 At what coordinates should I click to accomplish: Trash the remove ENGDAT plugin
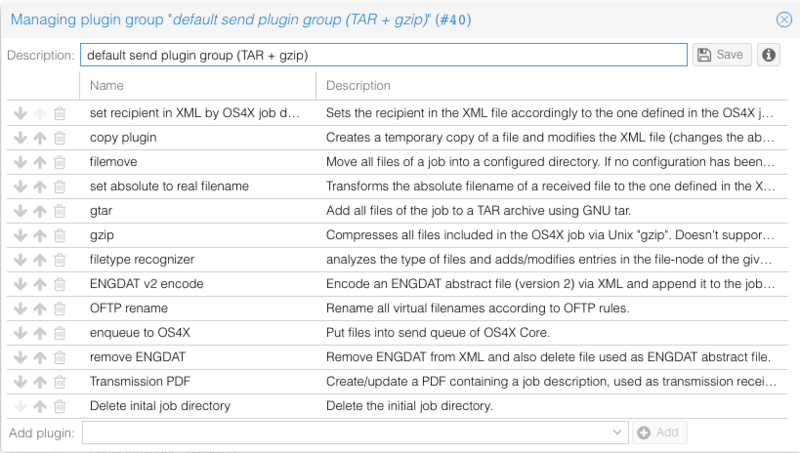60,357
